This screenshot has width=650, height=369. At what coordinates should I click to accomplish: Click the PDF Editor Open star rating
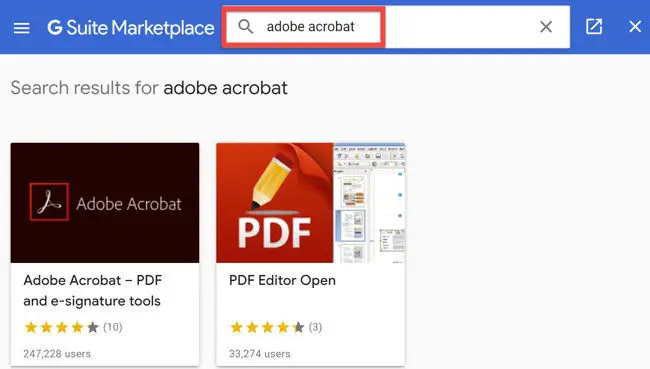point(267,328)
